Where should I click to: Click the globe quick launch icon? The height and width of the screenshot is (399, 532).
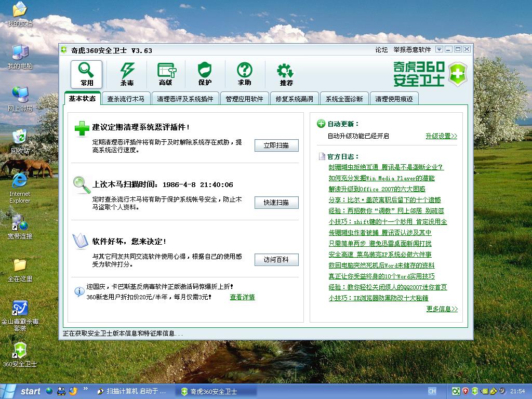pyautogui.click(x=49, y=391)
